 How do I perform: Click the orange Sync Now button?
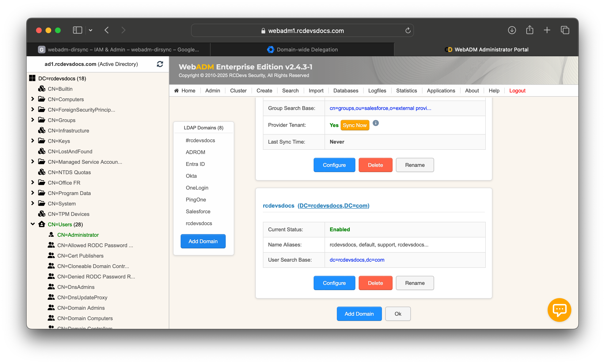354,125
